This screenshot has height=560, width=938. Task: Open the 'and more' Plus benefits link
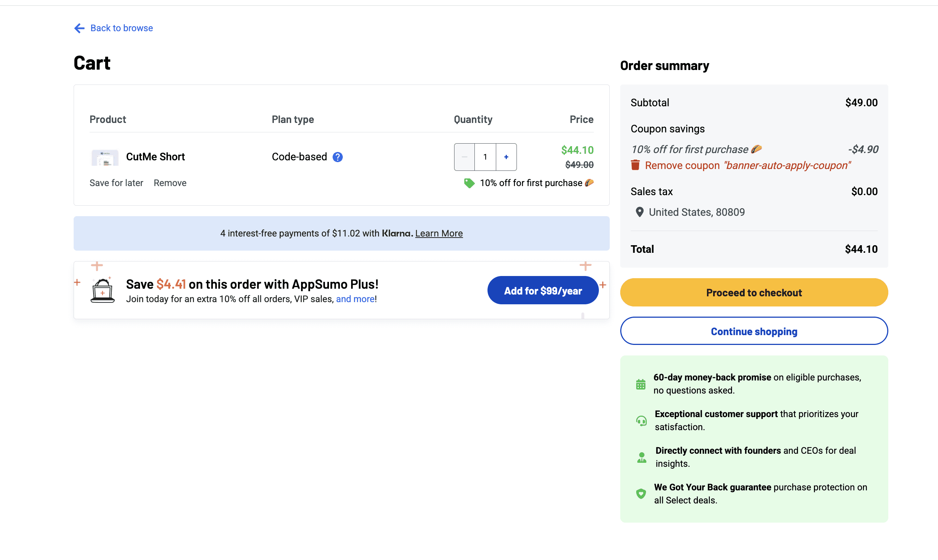click(x=355, y=299)
